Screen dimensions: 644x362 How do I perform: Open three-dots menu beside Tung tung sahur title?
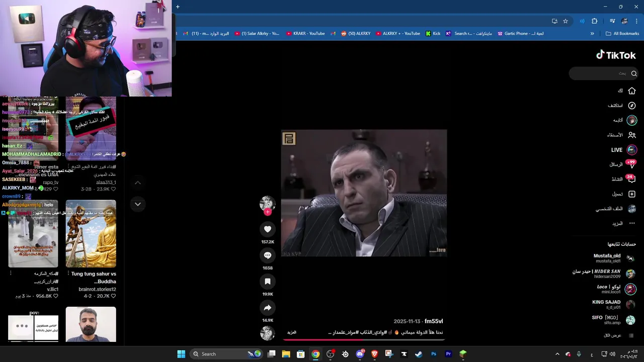(x=68, y=274)
